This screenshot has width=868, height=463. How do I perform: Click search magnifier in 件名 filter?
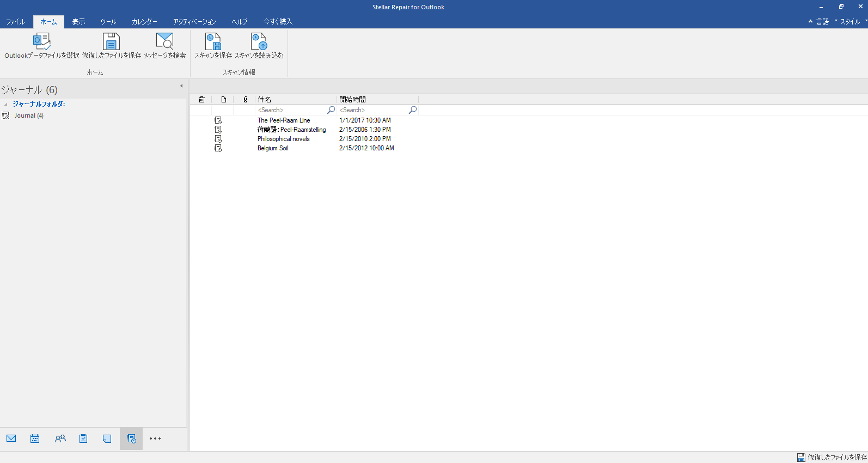coord(331,110)
